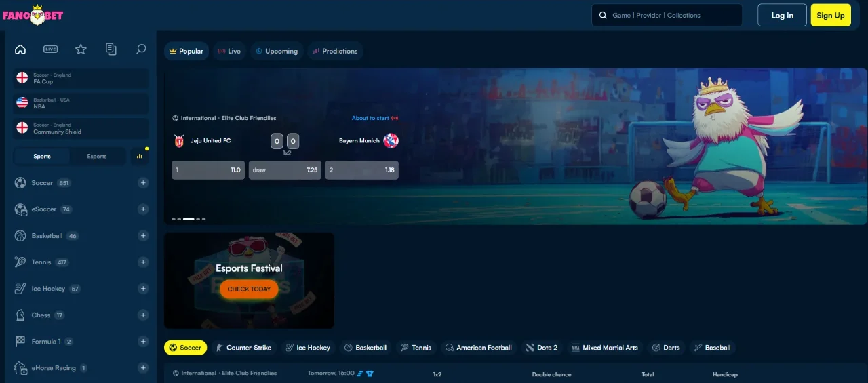Expand the Ice Hockey category plus button
Image resolution: width=868 pixels, height=383 pixels.
[143, 289]
